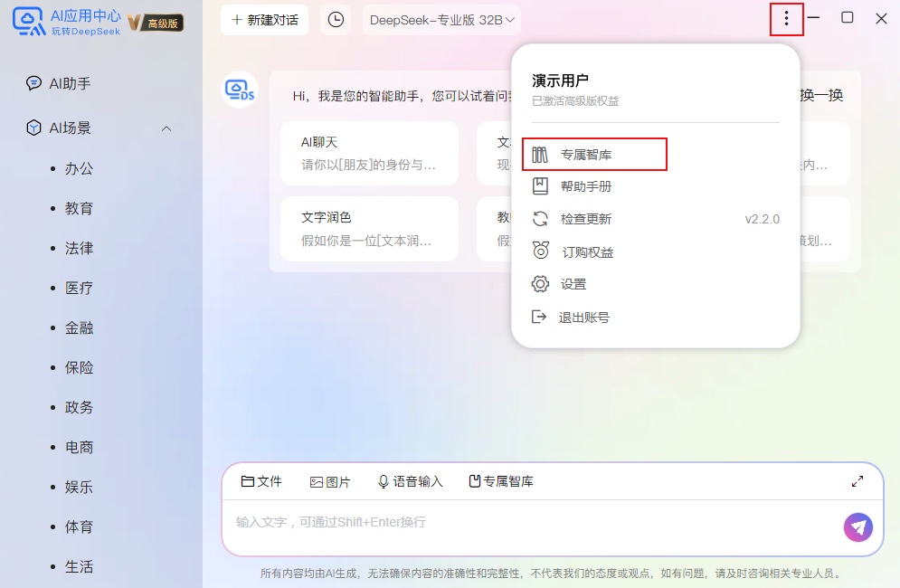Click the 退出账号 logout icon
Image resolution: width=900 pixels, height=588 pixels.
pyautogui.click(x=539, y=317)
